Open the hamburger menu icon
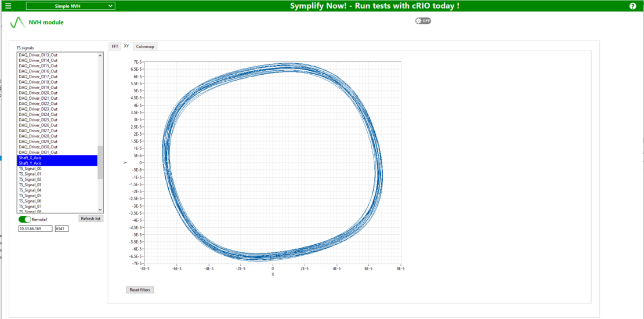The image size is (644, 319). point(8,6)
